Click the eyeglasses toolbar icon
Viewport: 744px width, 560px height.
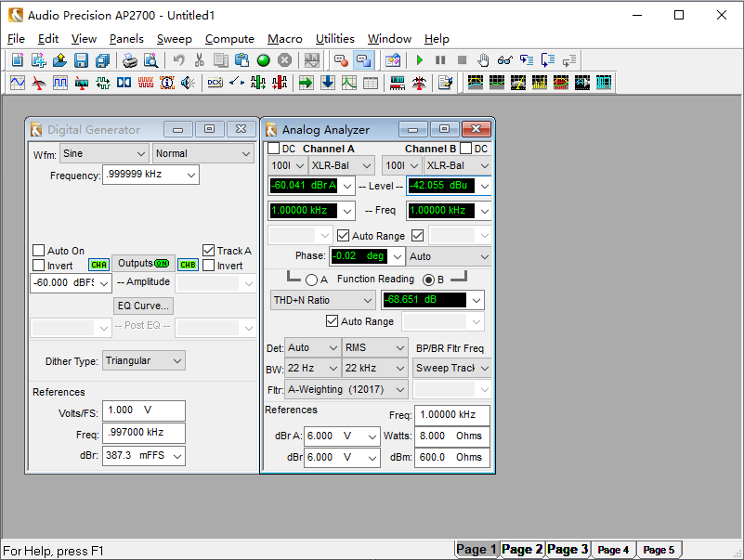point(505,60)
